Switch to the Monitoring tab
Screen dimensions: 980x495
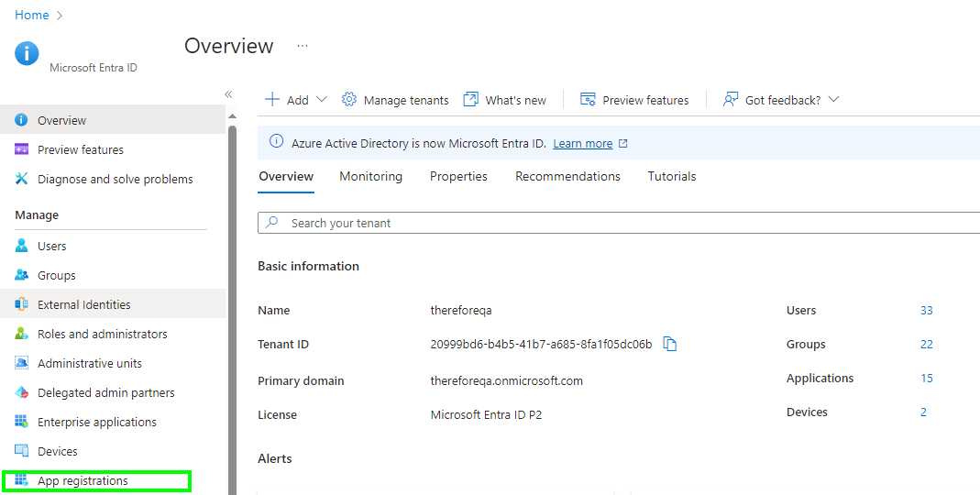tap(370, 176)
